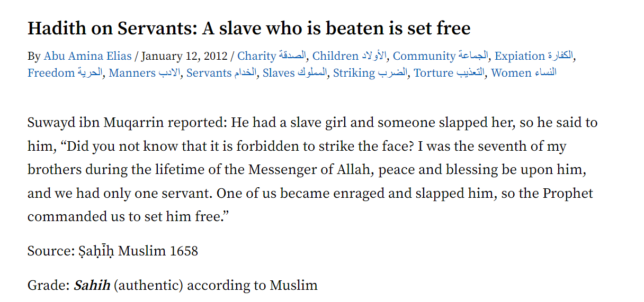Click the hadith paragraph starting with Suwayd
The width and height of the screenshot is (644, 302).
click(312, 170)
